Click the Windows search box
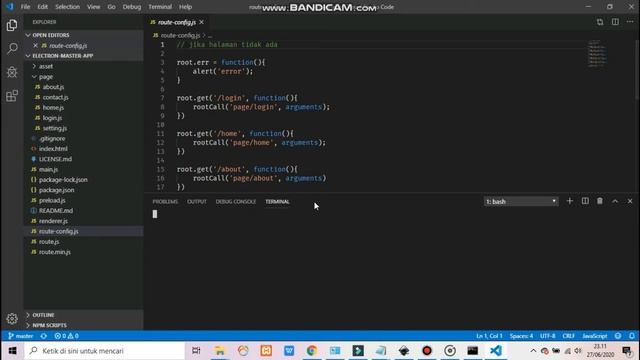 [x=105, y=351]
